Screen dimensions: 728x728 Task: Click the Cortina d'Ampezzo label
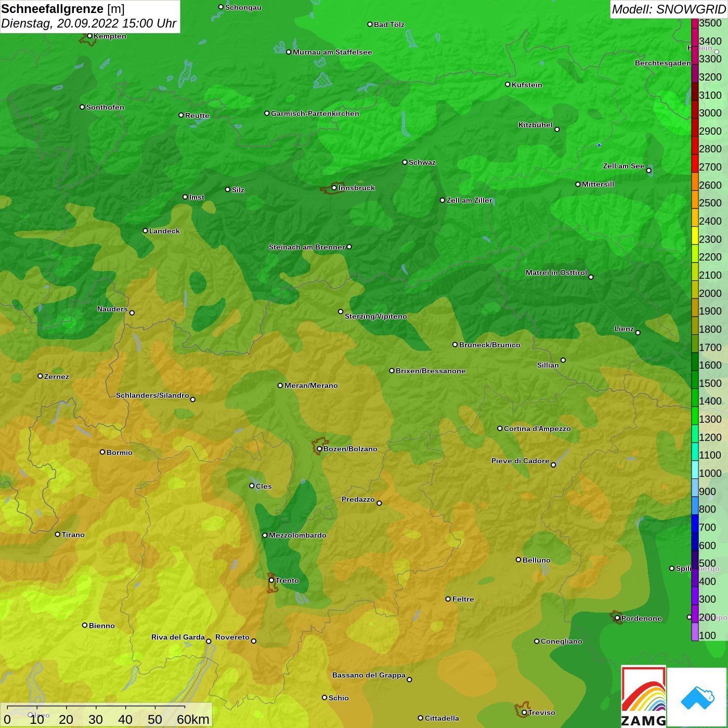(537, 428)
